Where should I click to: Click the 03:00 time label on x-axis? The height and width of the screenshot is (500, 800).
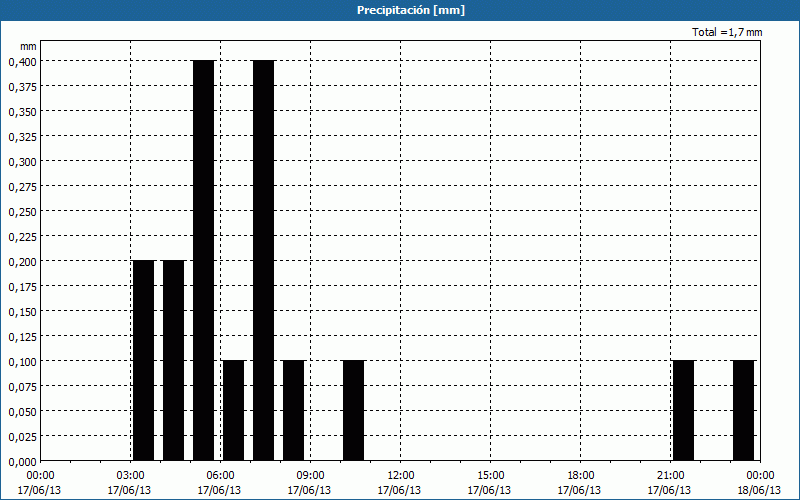[130, 476]
